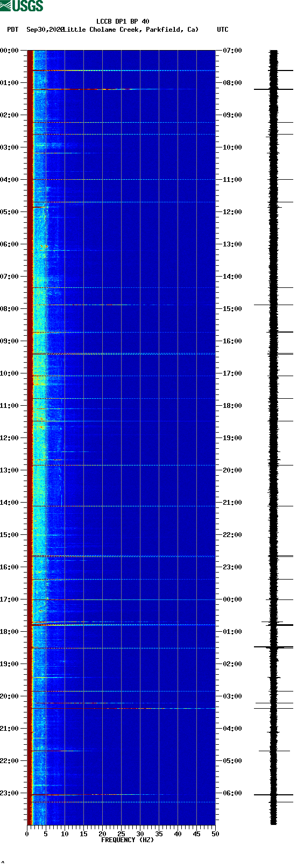Click the 5 Hz frequency tick label
The height and width of the screenshot is (868, 297).
coord(46,834)
